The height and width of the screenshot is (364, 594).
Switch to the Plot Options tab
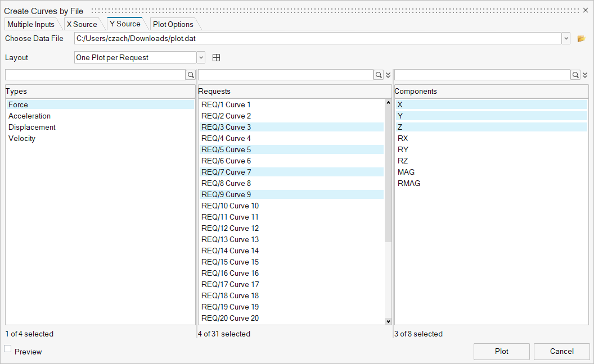click(x=173, y=24)
